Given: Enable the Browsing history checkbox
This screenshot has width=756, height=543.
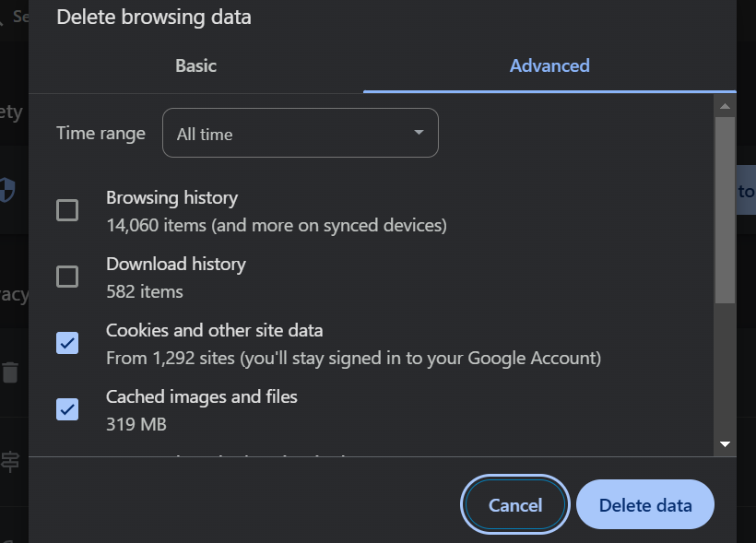Looking at the screenshot, I should (x=67, y=210).
